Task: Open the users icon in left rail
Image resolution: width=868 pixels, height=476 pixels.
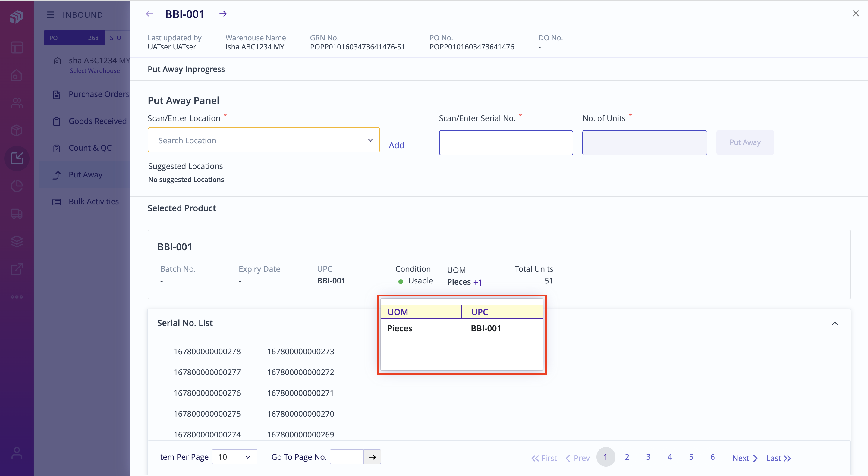Action: (x=17, y=103)
